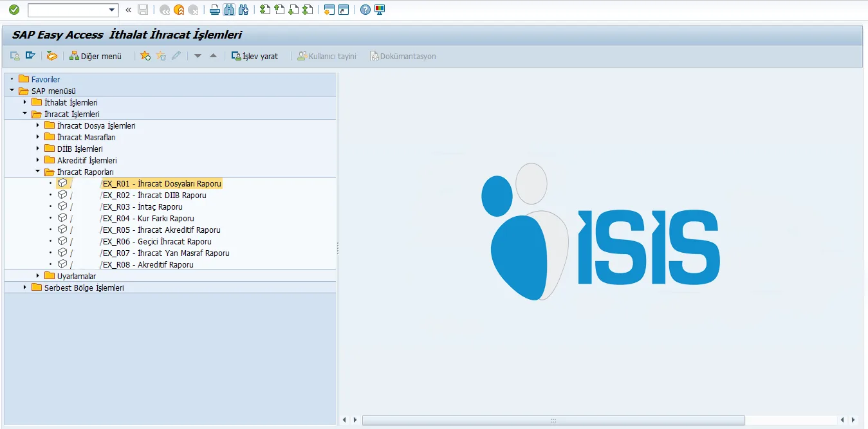Click the İşlev yarat button
Image resolution: width=868 pixels, height=429 pixels.
pos(255,56)
